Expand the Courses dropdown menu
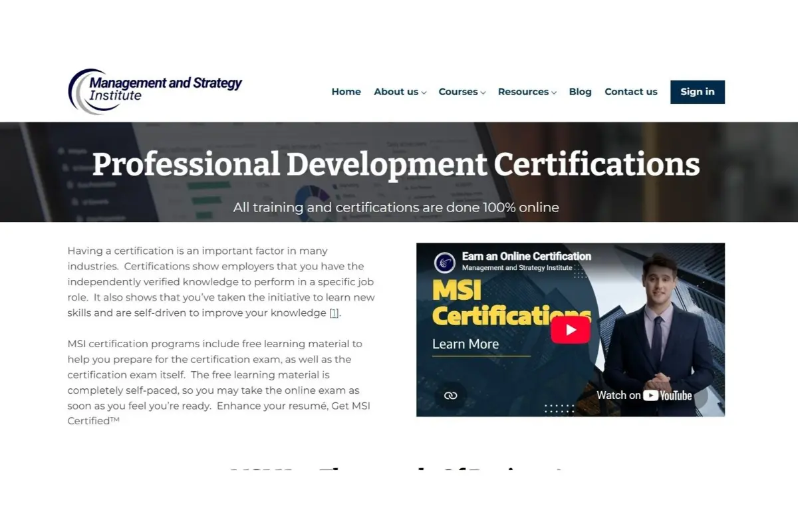Viewport: 798px width, 532px height. click(x=462, y=92)
